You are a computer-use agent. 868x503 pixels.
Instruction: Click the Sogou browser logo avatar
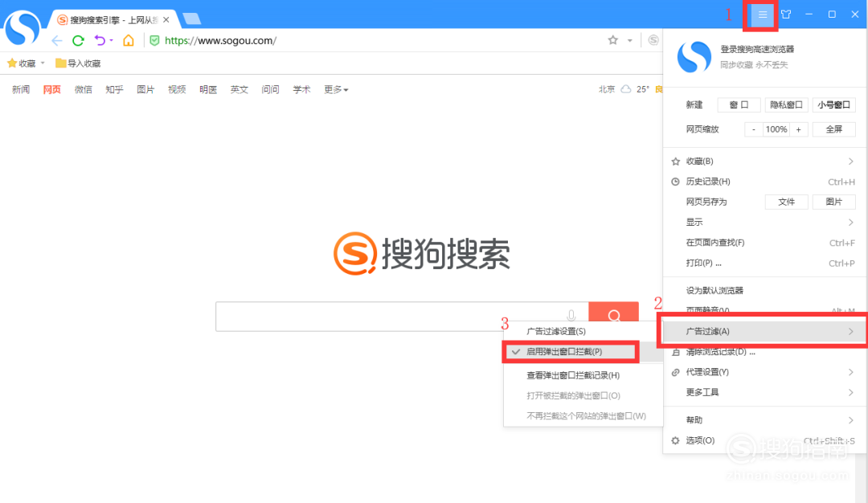click(23, 27)
